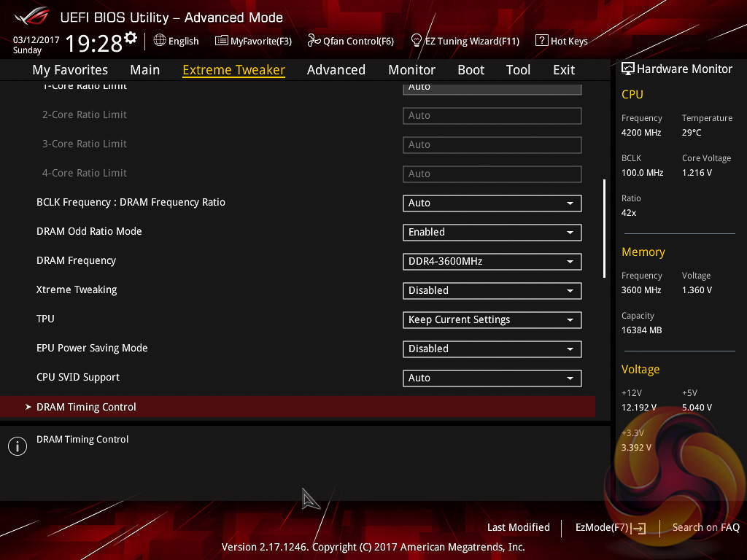Image resolution: width=747 pixels, height=560 pixels.
Task: Open time settings via gear icon
Action: [131, 38]
